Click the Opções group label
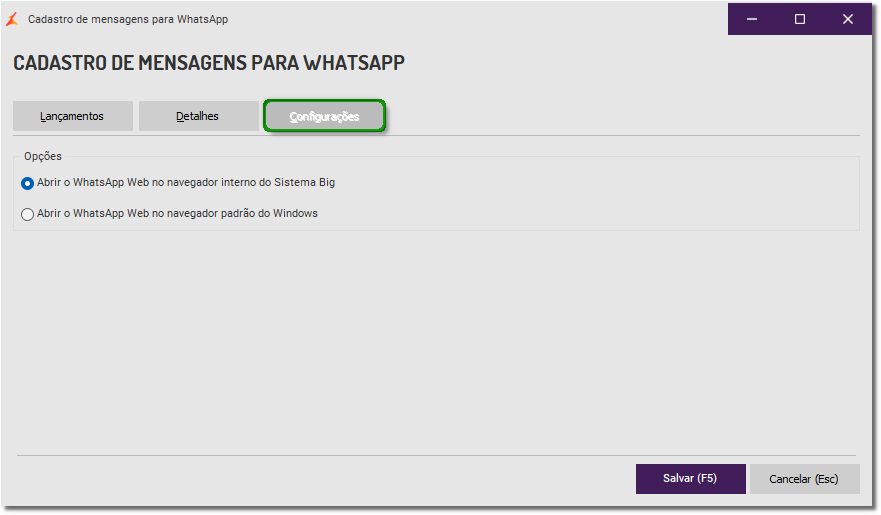The height and width of the screenshot is (515, 881). [x=43, y=156]
